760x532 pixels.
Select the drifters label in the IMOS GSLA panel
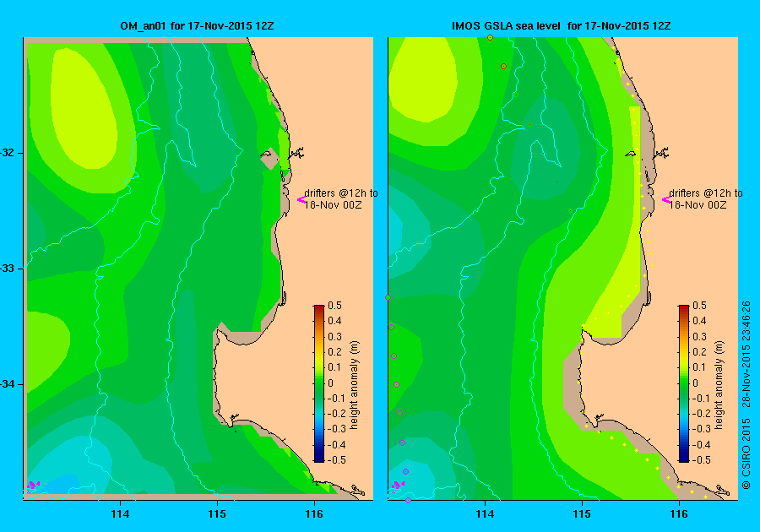tap(706, 198)
